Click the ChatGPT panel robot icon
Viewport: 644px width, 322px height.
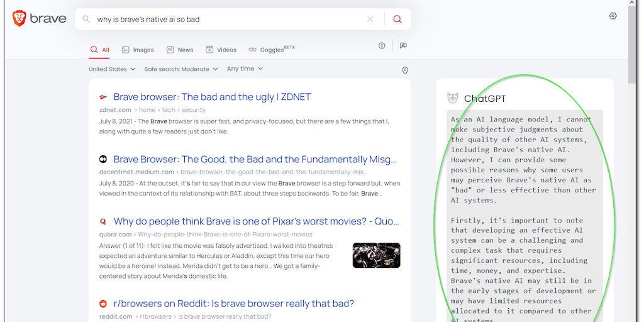click(453, 98)
